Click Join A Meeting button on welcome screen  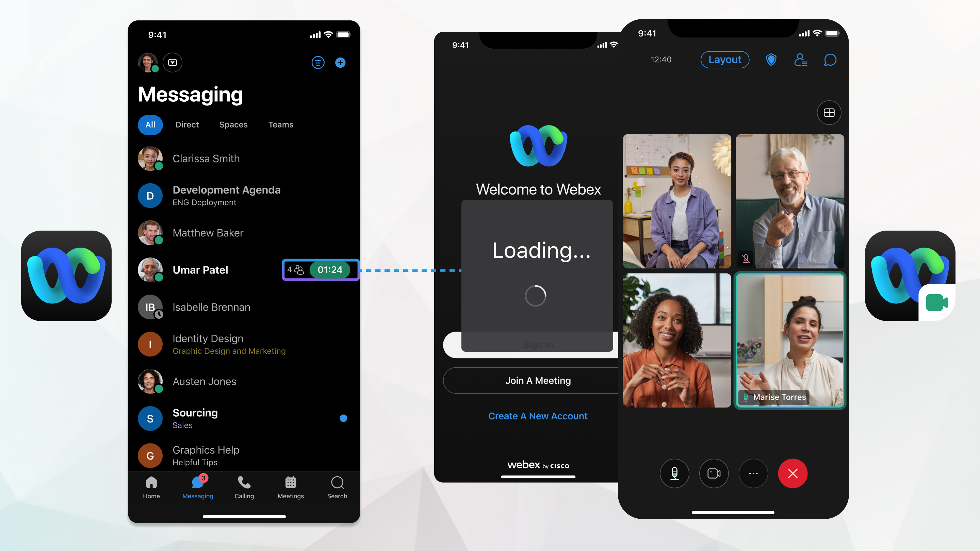click(x=537, y=380)
